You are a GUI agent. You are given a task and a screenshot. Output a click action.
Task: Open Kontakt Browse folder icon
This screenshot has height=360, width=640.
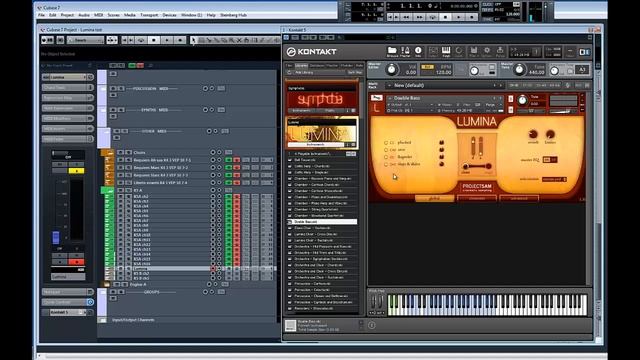pyautogui.click(x=392, y=51)
